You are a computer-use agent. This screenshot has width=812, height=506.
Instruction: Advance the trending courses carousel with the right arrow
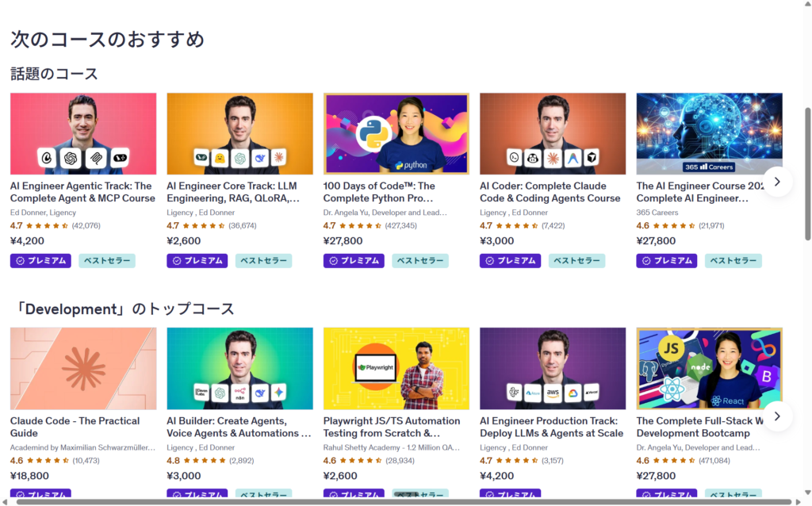click(777, 182)
